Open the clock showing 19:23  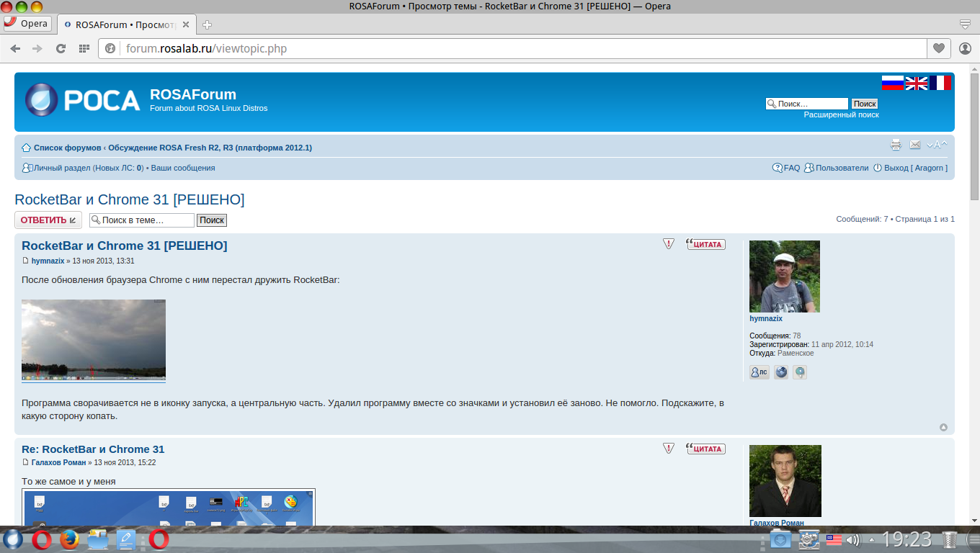pyautogui.click(x=906, y=539)
